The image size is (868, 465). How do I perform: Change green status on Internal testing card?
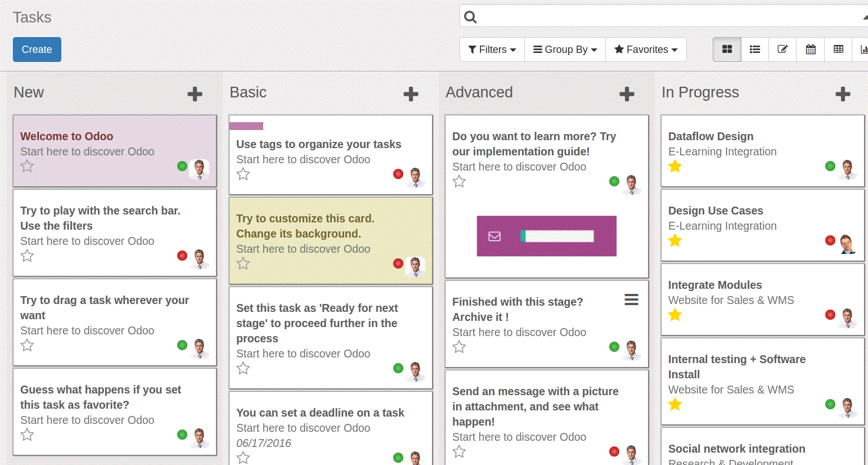(x=830, y=404)
